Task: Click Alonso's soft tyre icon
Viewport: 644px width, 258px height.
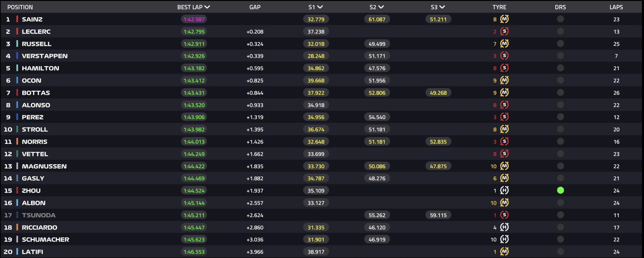Action: [504, 105]
